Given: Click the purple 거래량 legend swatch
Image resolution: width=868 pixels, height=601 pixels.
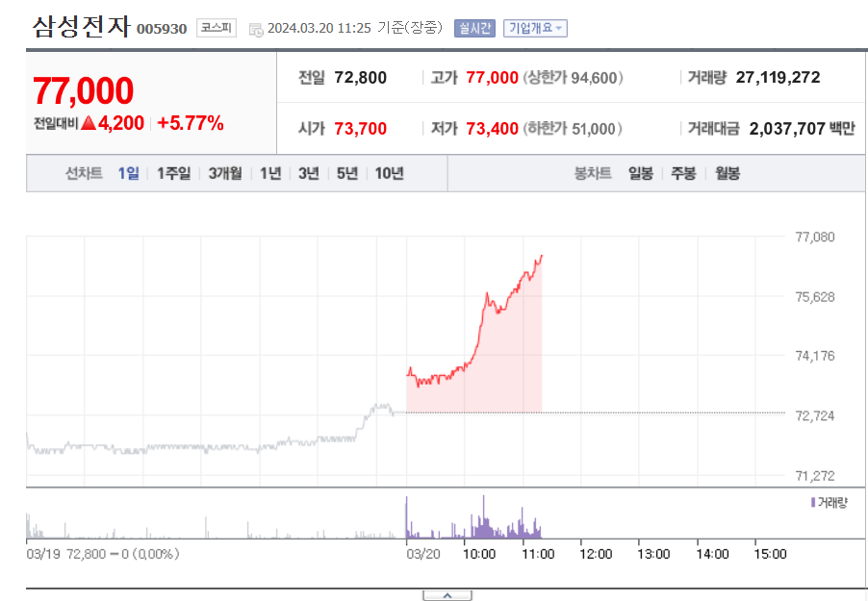Looking at the screenshot, I should [813, 502].
